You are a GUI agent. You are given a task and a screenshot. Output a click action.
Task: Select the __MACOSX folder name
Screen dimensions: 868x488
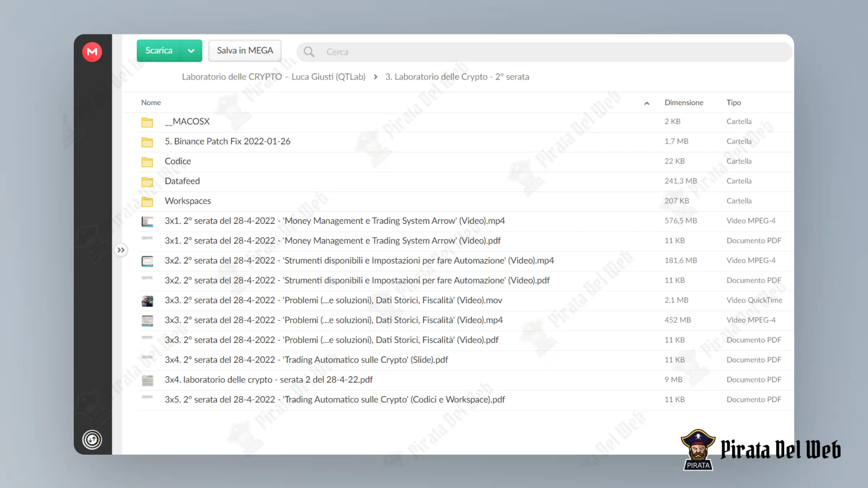click(x=187, y=121)
